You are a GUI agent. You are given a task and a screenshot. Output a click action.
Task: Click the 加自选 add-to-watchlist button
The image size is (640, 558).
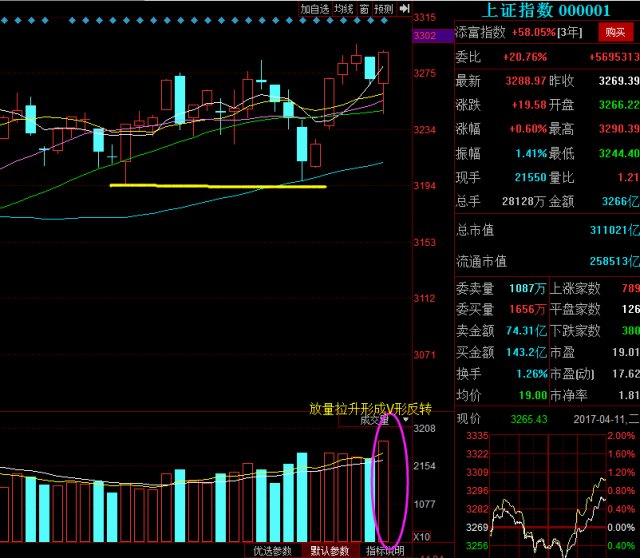pyautogui.click(x=315, y=9)
